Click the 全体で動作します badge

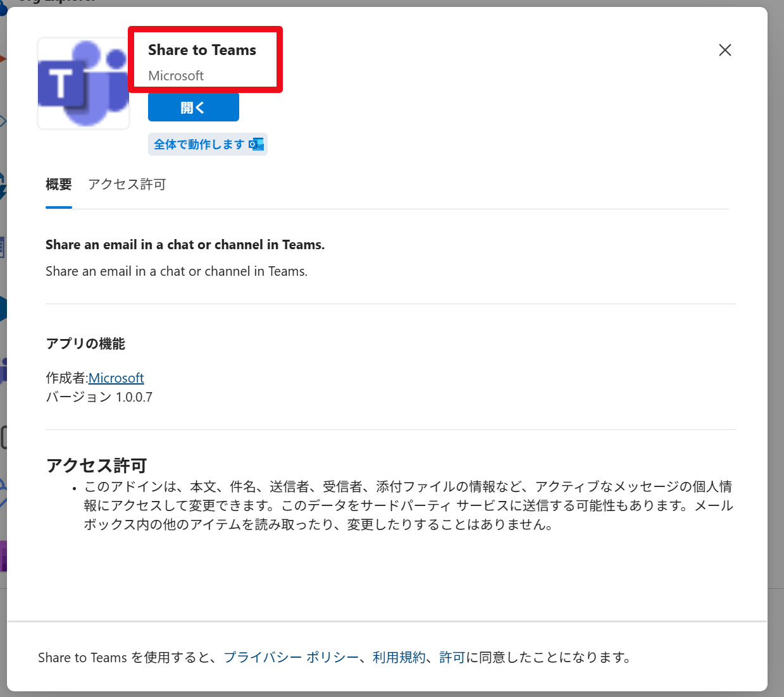pos(208,144)
